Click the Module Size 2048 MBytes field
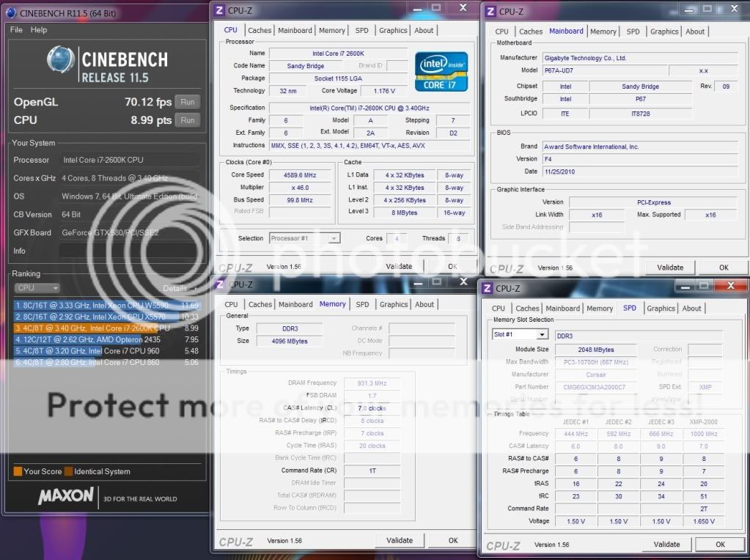The width and height of the screenshot is (750, 560). pos(595,350)
